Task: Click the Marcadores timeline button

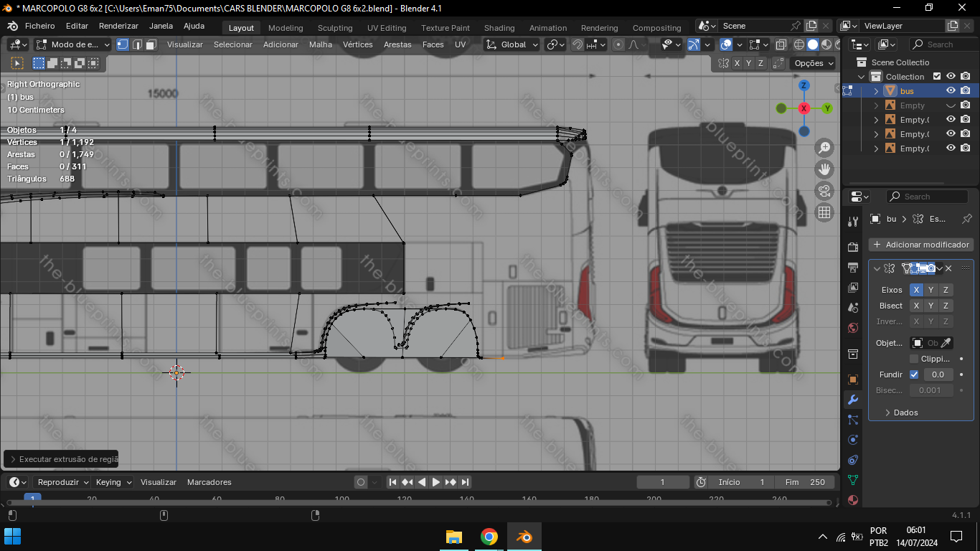Action: [x=209, y=482]
